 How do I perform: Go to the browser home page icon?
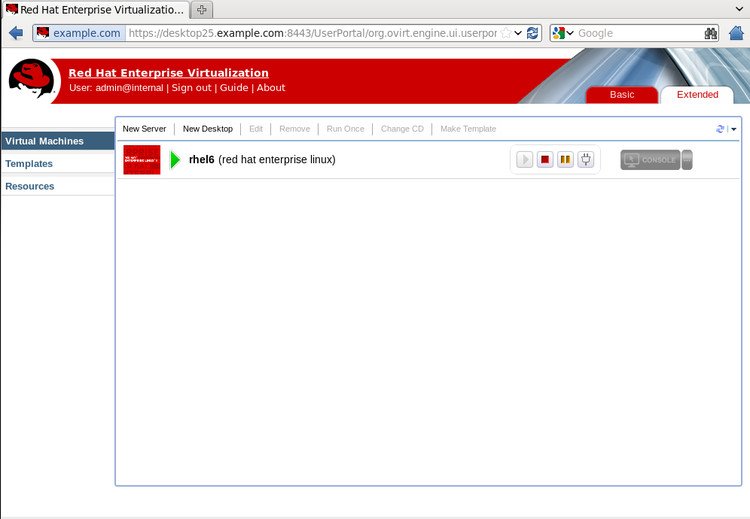pyautogui.click(x=737, y=33)
